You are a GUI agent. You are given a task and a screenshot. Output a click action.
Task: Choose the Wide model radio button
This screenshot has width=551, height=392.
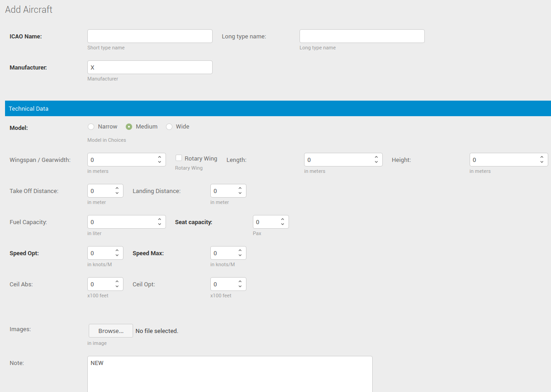169,127
